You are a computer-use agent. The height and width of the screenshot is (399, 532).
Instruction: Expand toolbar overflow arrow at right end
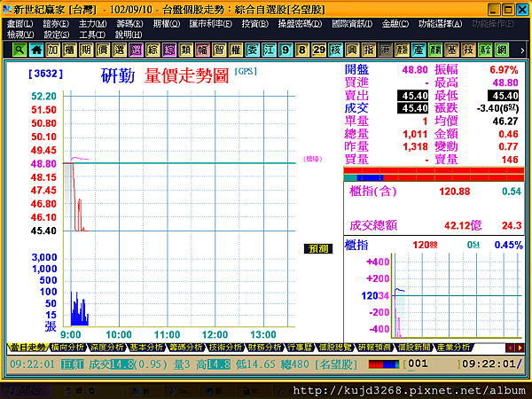[522, 51]
